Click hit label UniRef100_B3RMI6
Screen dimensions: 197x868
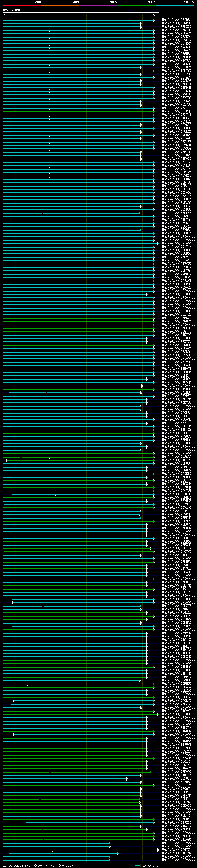tap(177, 497)
